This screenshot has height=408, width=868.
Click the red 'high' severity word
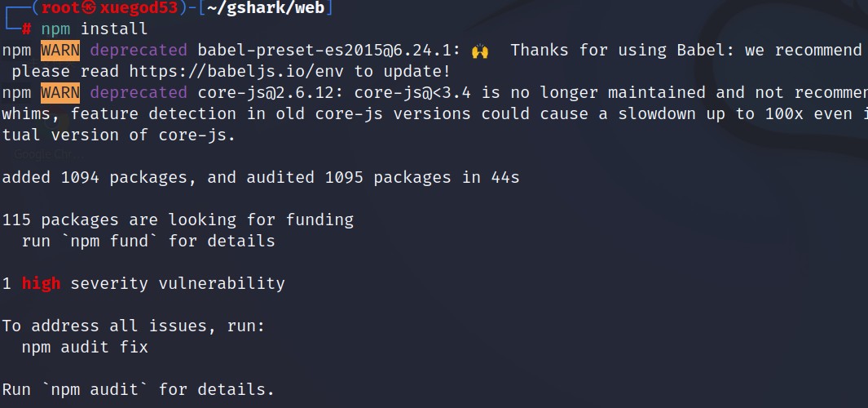(x=41, y=284)
